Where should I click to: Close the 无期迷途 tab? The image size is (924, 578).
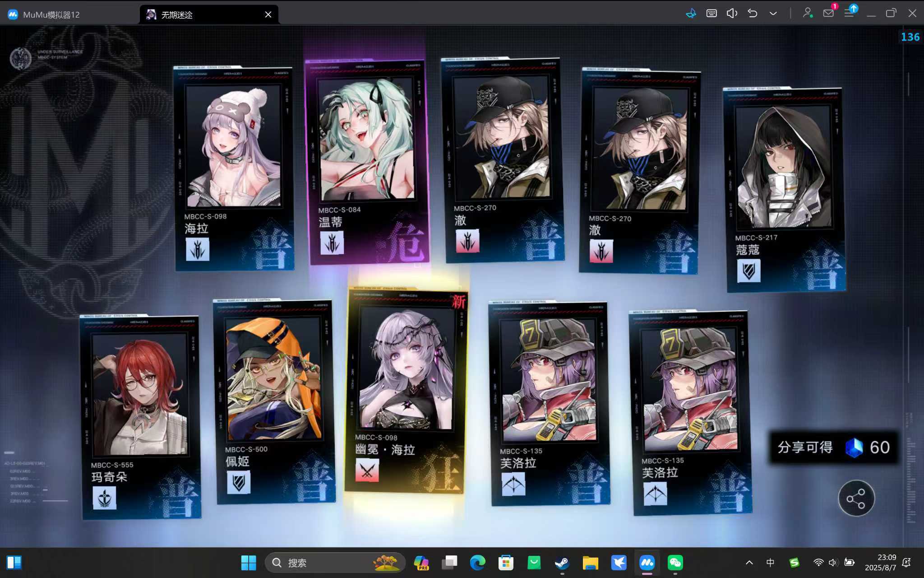[268, 14]
